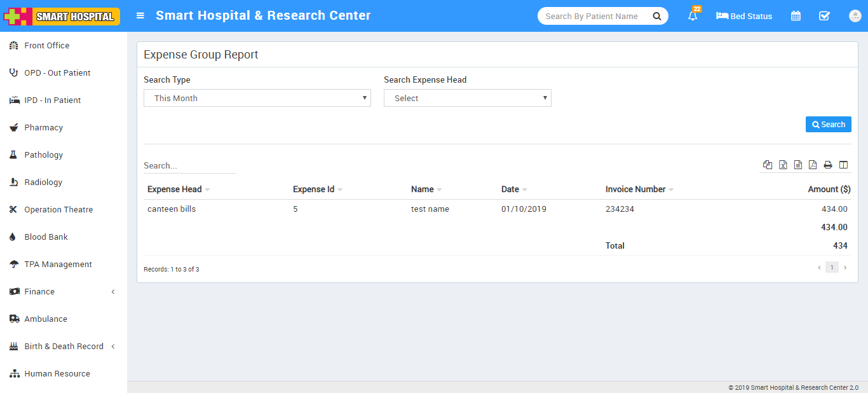View Bed Status in header
The width and height of the screenshot is (868, 393).
pyautogui.click(x=744, y=16)
